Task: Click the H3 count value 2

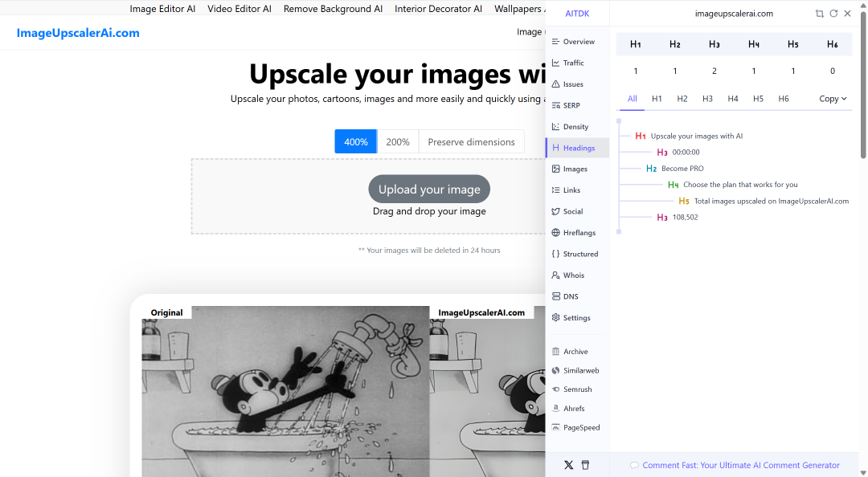Action: 714,71
